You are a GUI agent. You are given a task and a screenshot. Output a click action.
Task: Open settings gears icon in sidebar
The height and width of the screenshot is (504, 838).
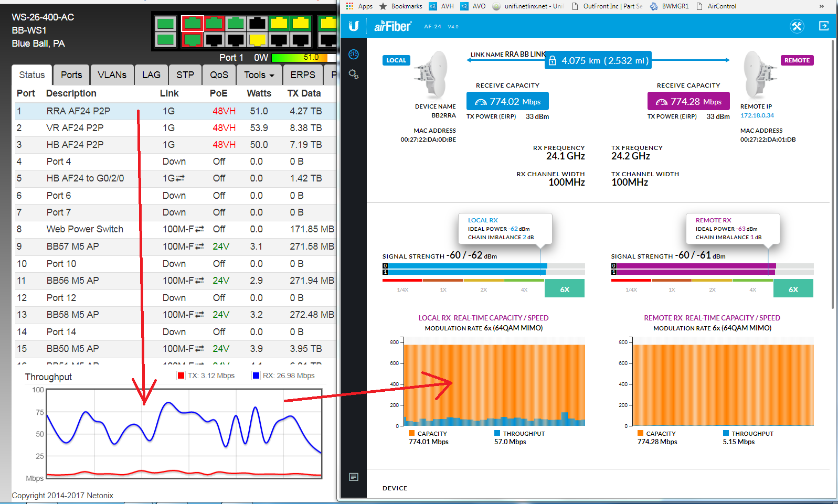click(x=354, y=74)
